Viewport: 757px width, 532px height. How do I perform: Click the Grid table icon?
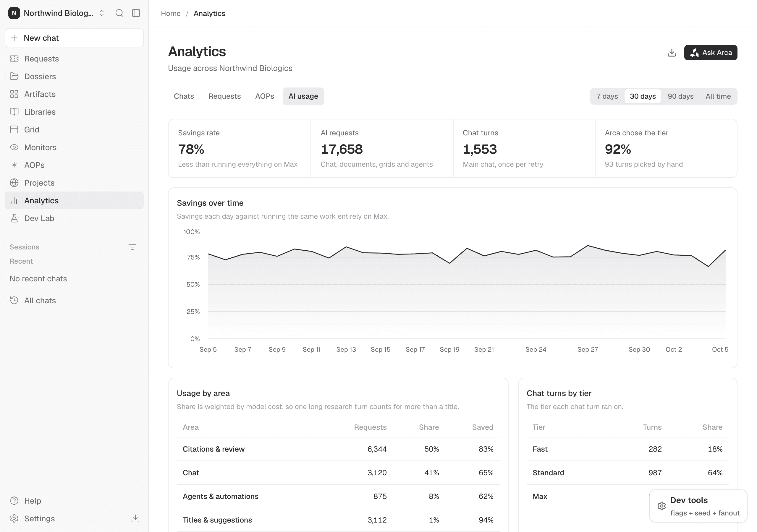14,129
